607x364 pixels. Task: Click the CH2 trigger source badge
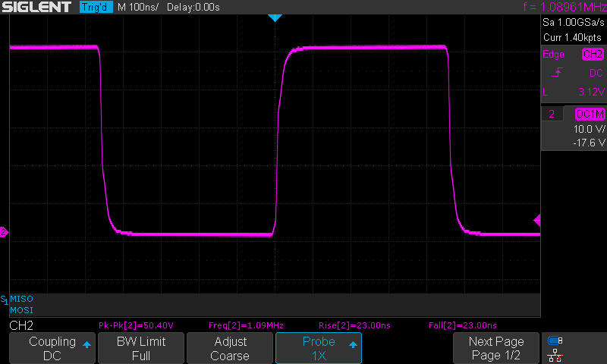(x=593, y=54)
